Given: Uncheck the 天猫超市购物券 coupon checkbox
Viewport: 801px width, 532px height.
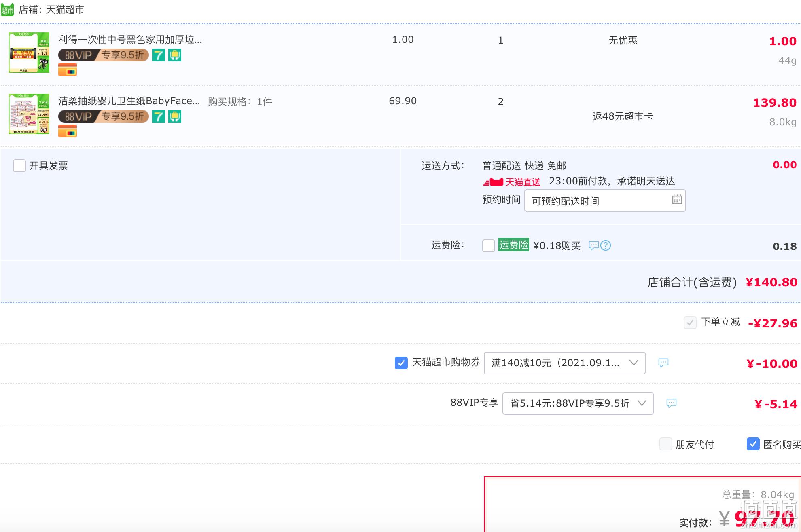Looking at the screenshot, I should 401,363.
